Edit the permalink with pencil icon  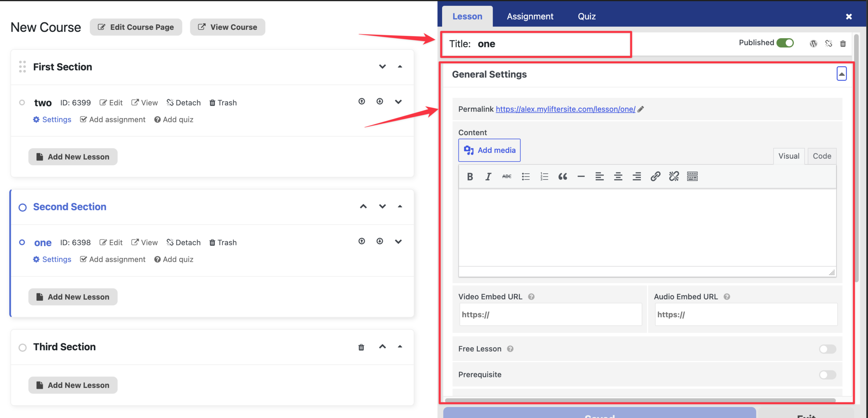pyautogui.click(x=640, y=109)
